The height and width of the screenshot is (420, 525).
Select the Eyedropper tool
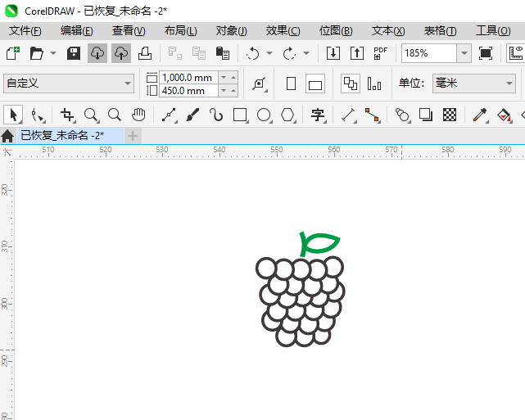pos(482,115)
